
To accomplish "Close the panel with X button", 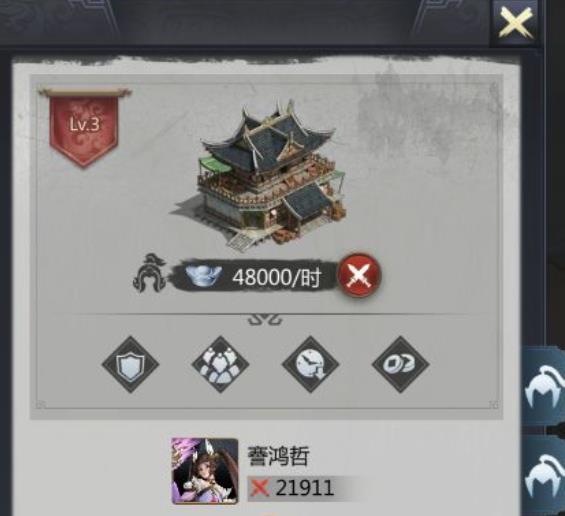I will click(516, 23).
